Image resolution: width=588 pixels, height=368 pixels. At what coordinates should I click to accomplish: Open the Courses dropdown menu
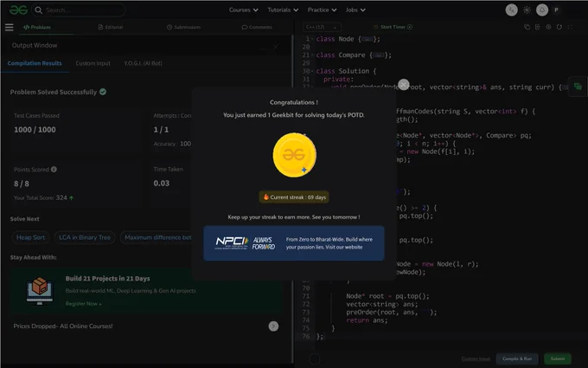243,10
